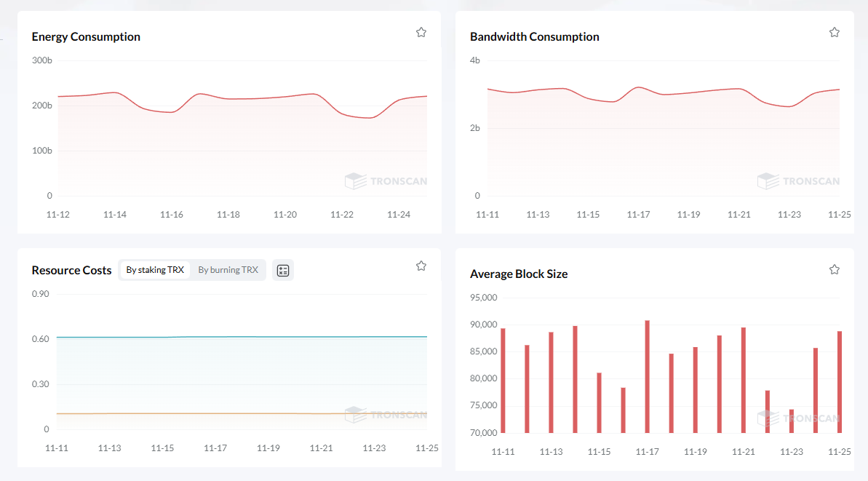Viewport: 868px width, 481px height.
Task: Click the star icon on Resource Costs
Action: pyautogui.click(x=421, y=266)
